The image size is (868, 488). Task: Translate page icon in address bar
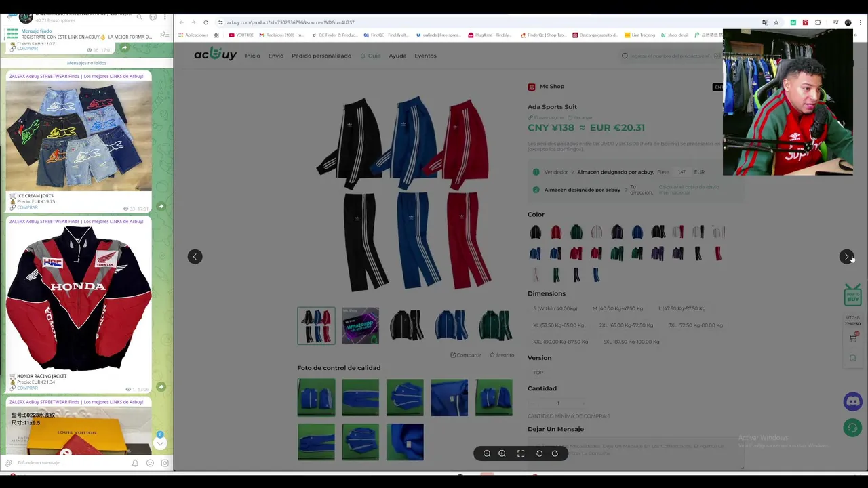click(x=765, y=22)
